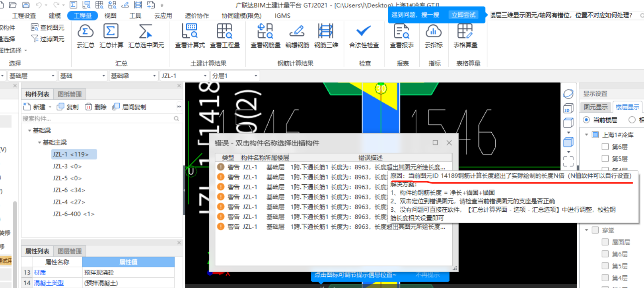Toggle upper 第6层 checkbox under 上海1#冷库
This screenshot has height=288, width=644.
coord(605,147)
